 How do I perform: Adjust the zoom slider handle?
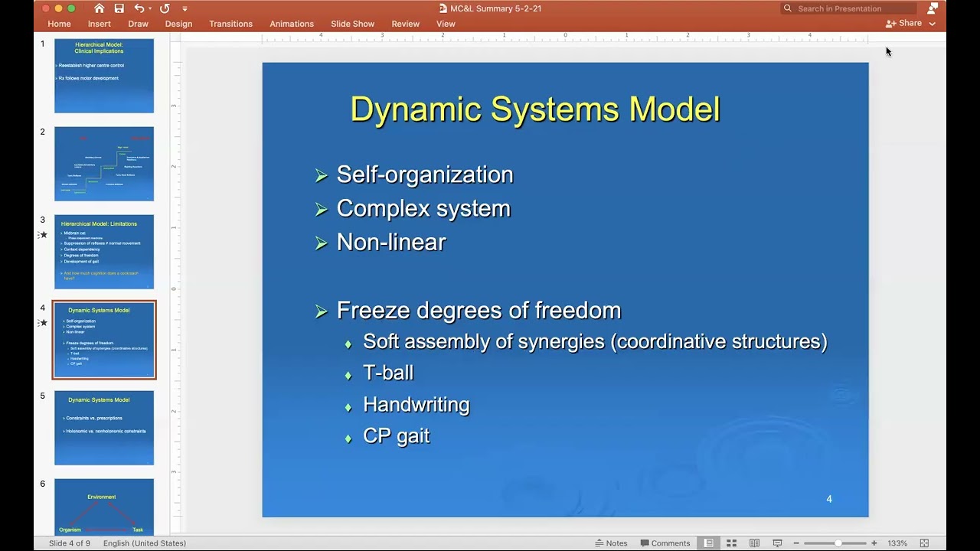838,543
